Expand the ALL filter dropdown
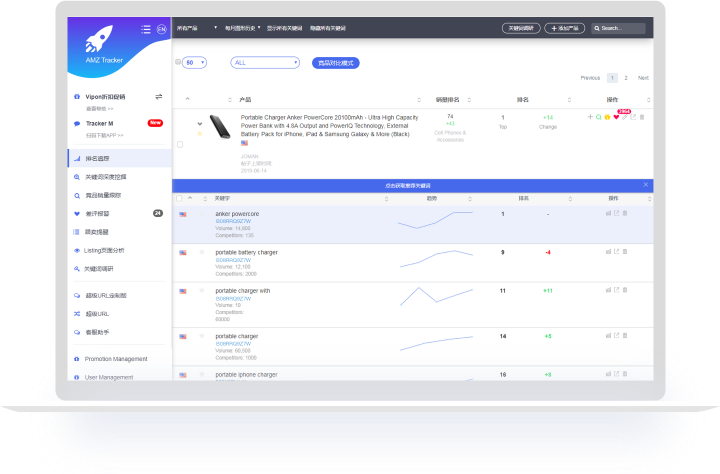 click(265, 62)
